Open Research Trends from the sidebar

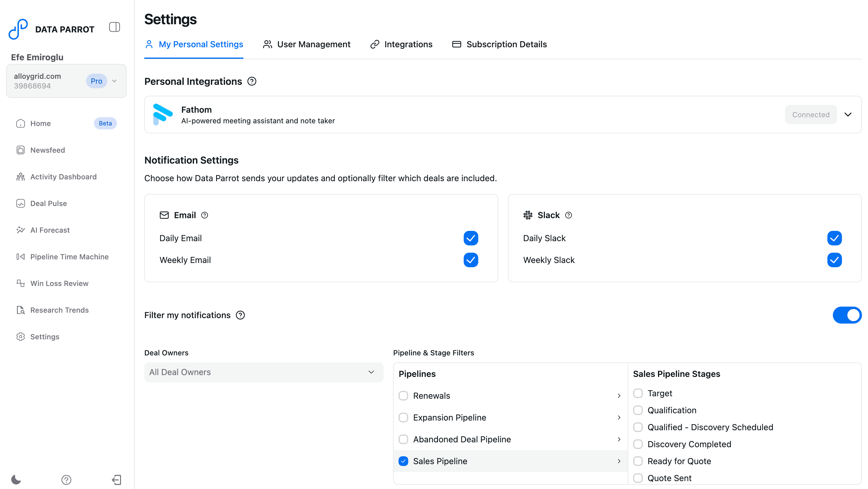coord(59,310)
